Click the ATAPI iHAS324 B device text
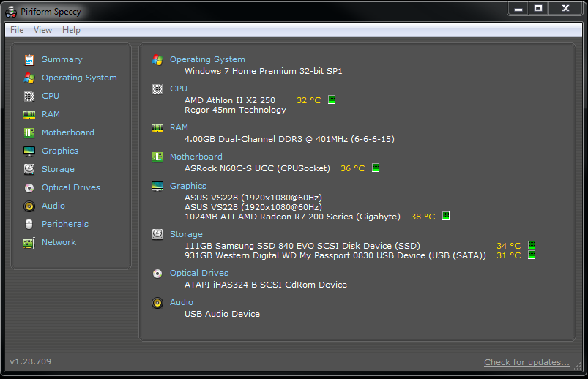The height and width of the screenshot is (379, 588). click(x=266, y=285)
